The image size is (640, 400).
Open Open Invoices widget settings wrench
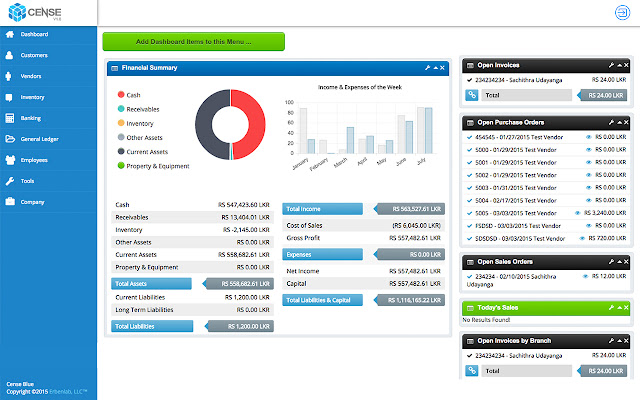click(x=611, y=65)
